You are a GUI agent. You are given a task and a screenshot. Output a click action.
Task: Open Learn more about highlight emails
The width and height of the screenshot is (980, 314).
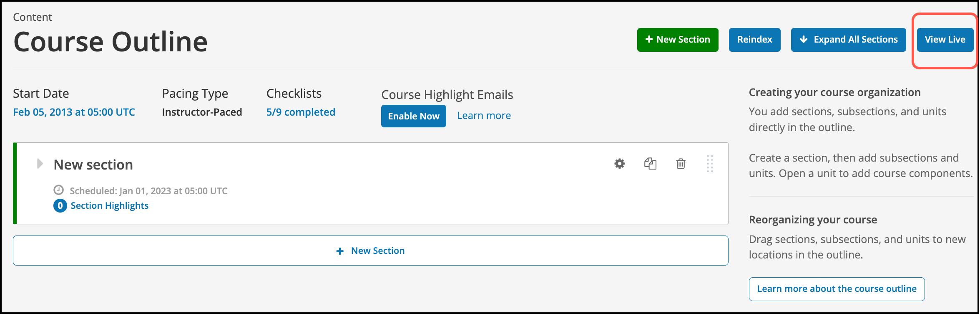[x=484, y=115]
